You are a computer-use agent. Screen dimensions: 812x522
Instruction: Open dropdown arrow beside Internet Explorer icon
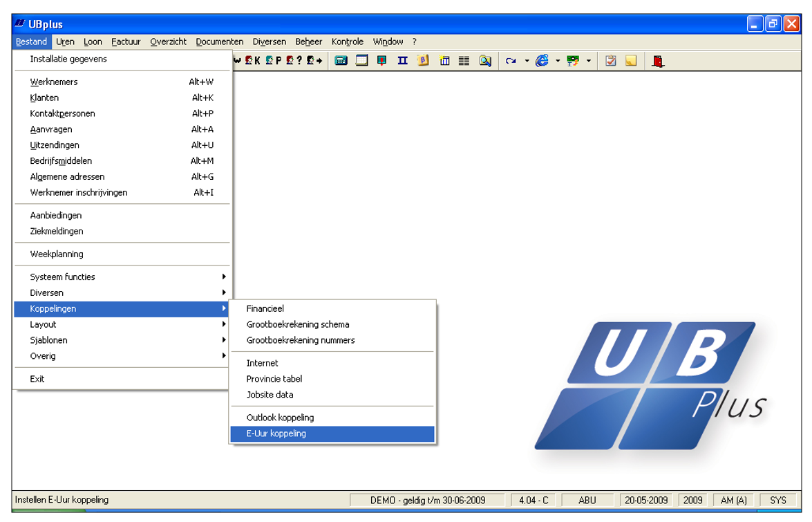coord(558,61)
